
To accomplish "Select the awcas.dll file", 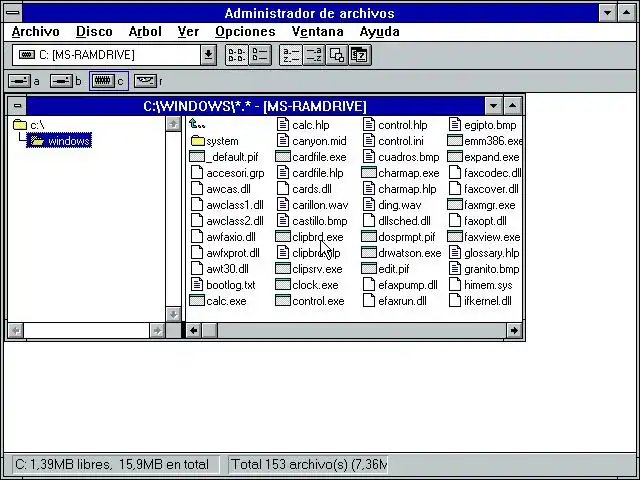I will tap(220, 189).
